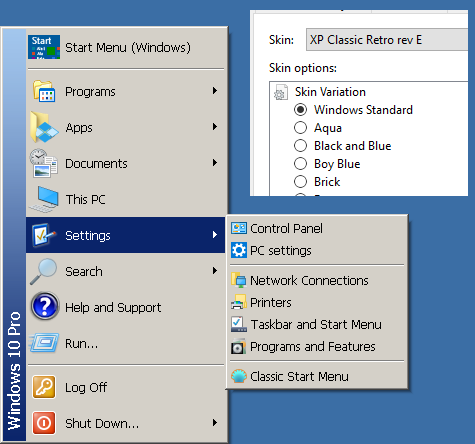The image size is (475, 444).
Task: Click the 'Skin options:' label
Action: (303, 68)
